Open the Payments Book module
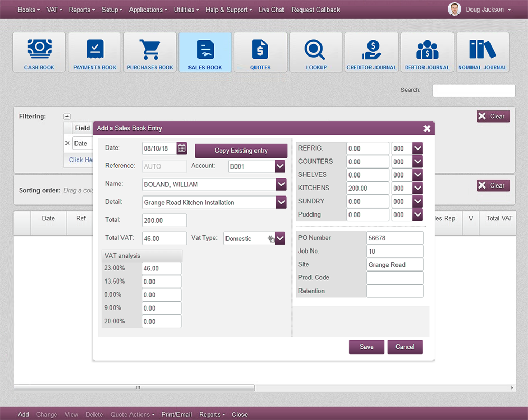The image size is (528, 420). click(x=95, y=52)
